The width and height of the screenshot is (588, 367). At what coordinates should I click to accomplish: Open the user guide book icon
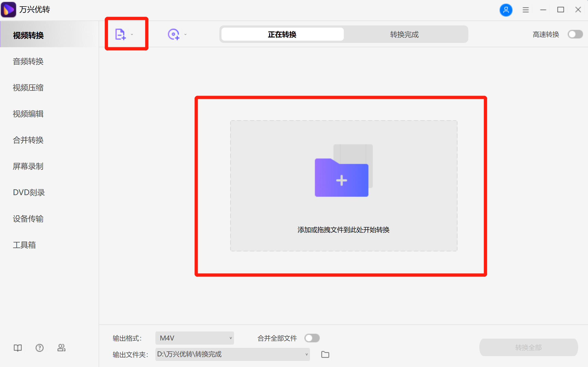pos(17,348)
